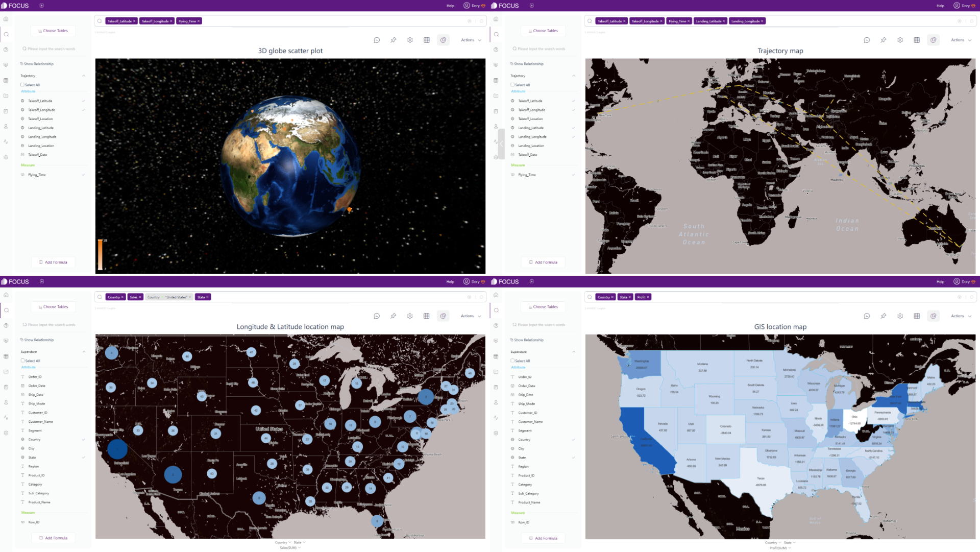
Task: Open settings gear in GIS location map window
Action: click(900, 316)
